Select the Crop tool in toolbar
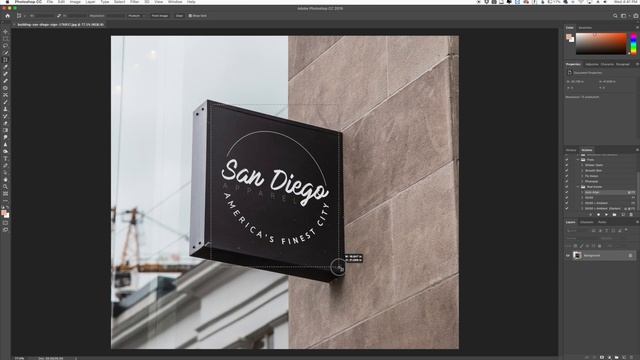640x360 pixels. (x=5, y=60)
